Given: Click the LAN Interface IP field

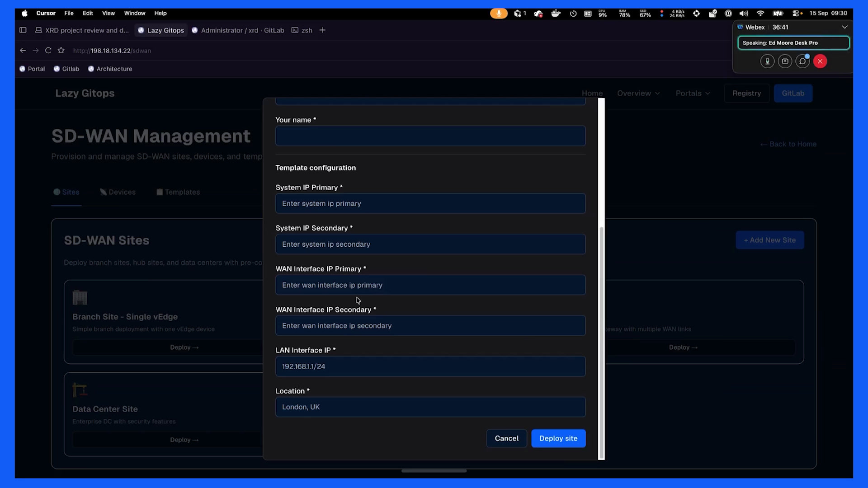Looking at the screenshot, I should (x=430, y=366).
